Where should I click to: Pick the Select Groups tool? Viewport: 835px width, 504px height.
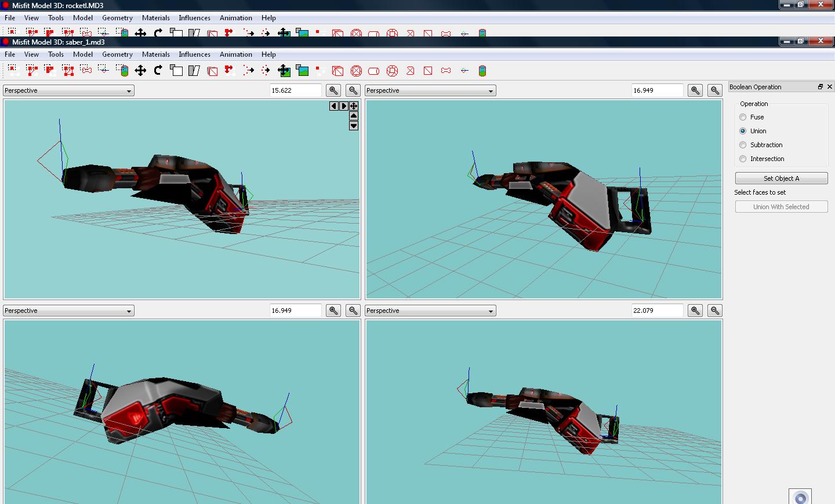pyautogui.click(x=68, y=71)
